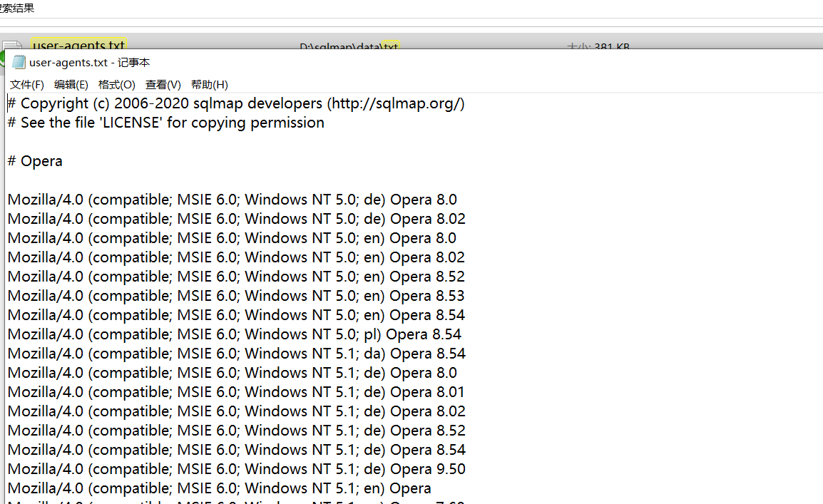Click the path D:\sqlmap\data\txt
This screenshot has height=504, width=823.
[x=348, y=47]
